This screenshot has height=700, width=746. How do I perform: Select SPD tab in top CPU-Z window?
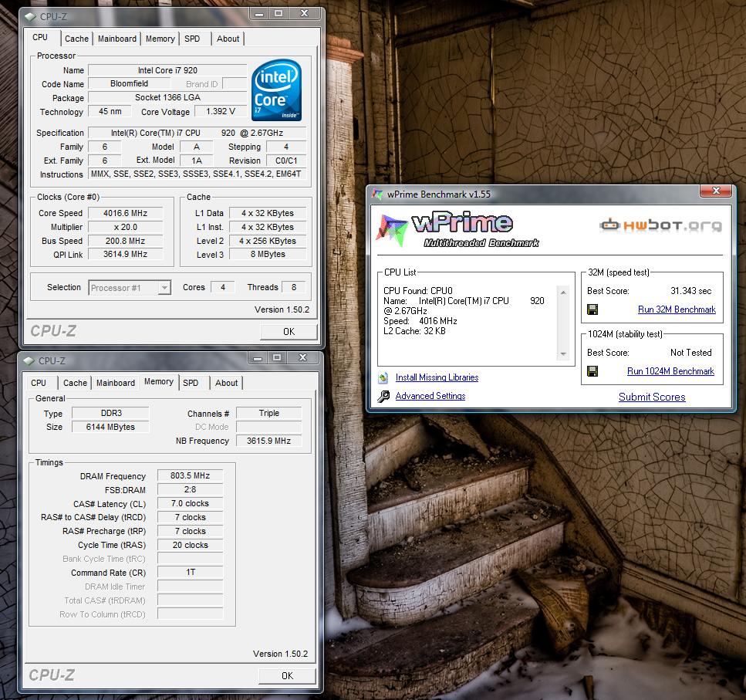[192, 39]
